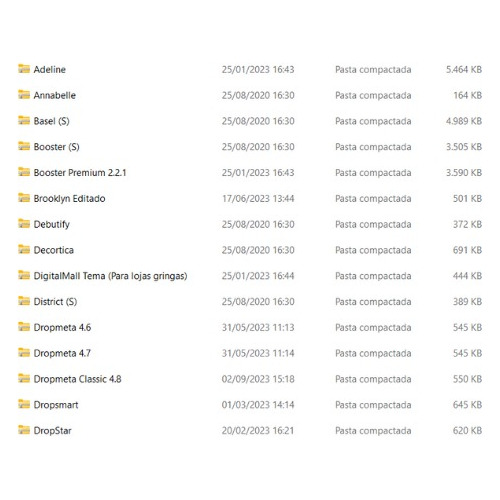Select the Booster Premium 2.2.1 folder icon
The height and width of the screenshot is (500, 500).
(24, 172)
